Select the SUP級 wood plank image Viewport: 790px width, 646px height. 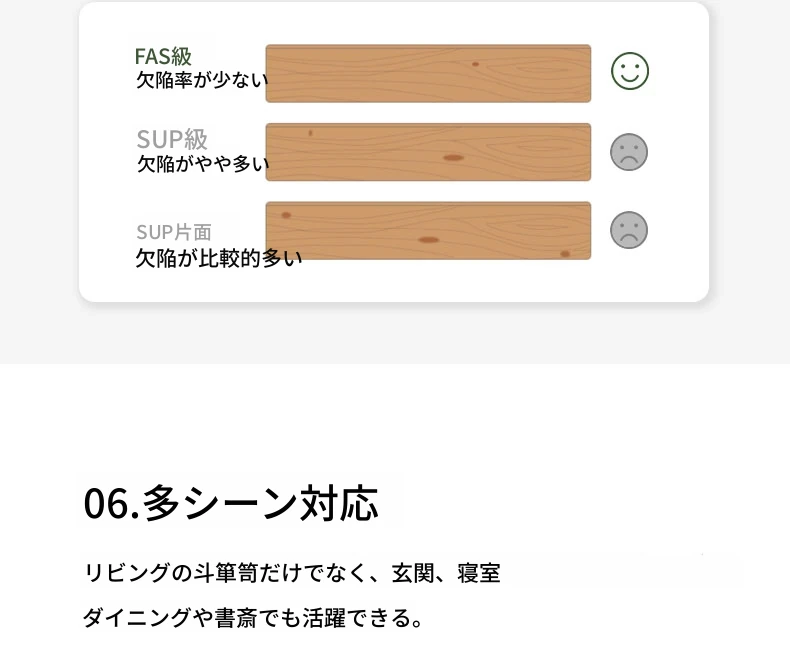pyautogui.click(x=428, y=152)
